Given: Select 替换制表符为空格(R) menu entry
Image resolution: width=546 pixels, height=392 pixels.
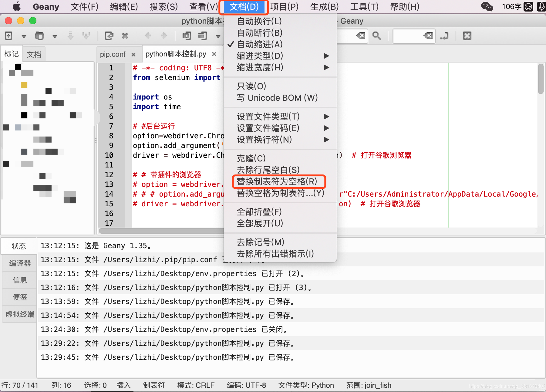Looking at the screenshot, I should click(x=280, y=181).
